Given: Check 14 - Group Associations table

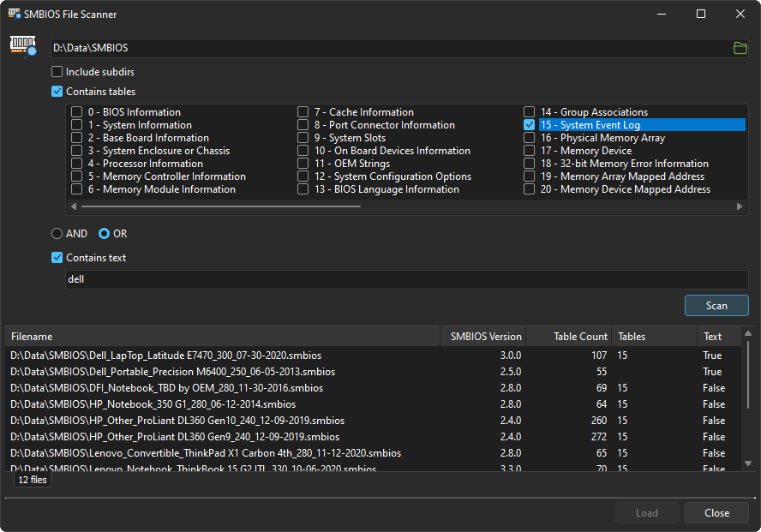Looking at the screenshot, I should (529, 112).
